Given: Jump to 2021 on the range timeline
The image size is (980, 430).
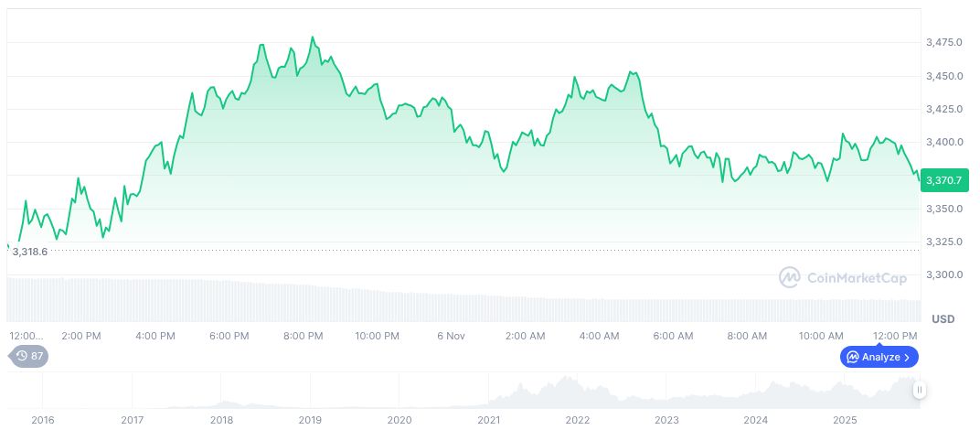Looking at the screenshot, I should 489,420.
